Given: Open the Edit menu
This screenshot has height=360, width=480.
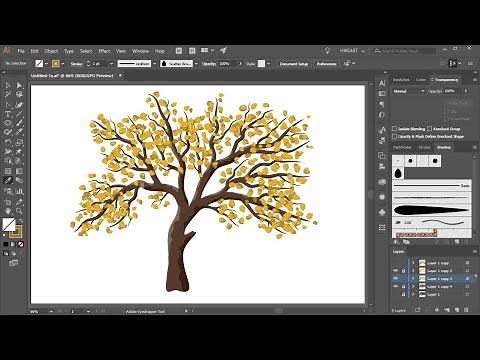Looking at the screenshot, I should pyautogui.click(x=35, y=51).
